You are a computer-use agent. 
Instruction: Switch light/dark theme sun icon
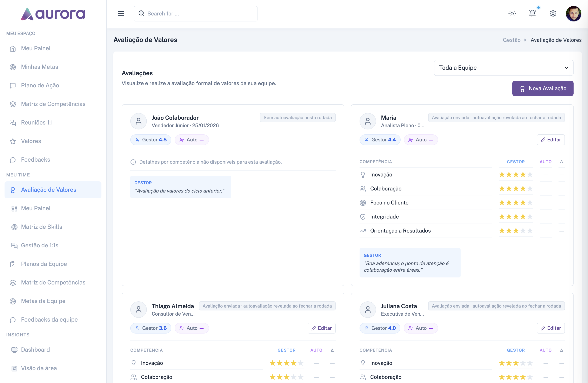(512, 14)
